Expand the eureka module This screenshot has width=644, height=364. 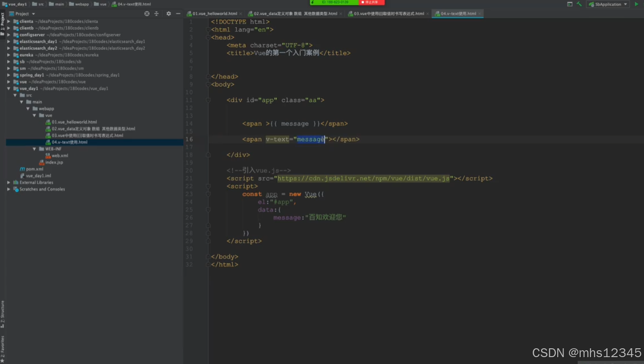point(9,55)
